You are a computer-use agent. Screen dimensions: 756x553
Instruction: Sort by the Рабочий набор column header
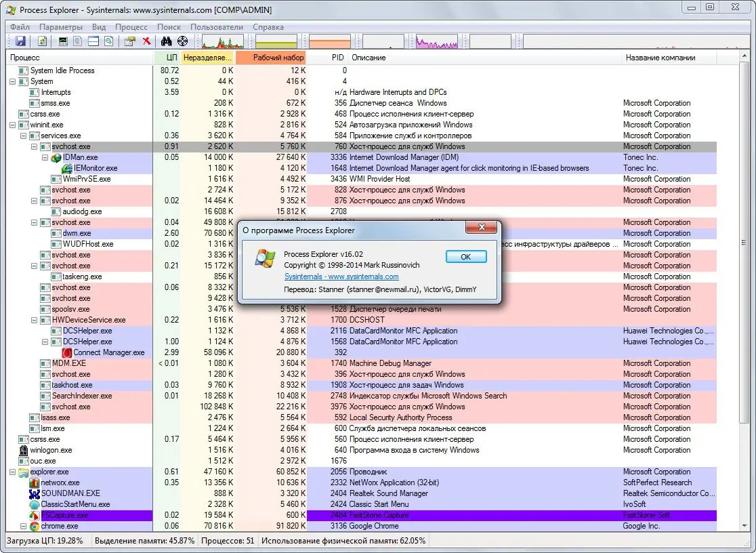click(x=271, y=58)
